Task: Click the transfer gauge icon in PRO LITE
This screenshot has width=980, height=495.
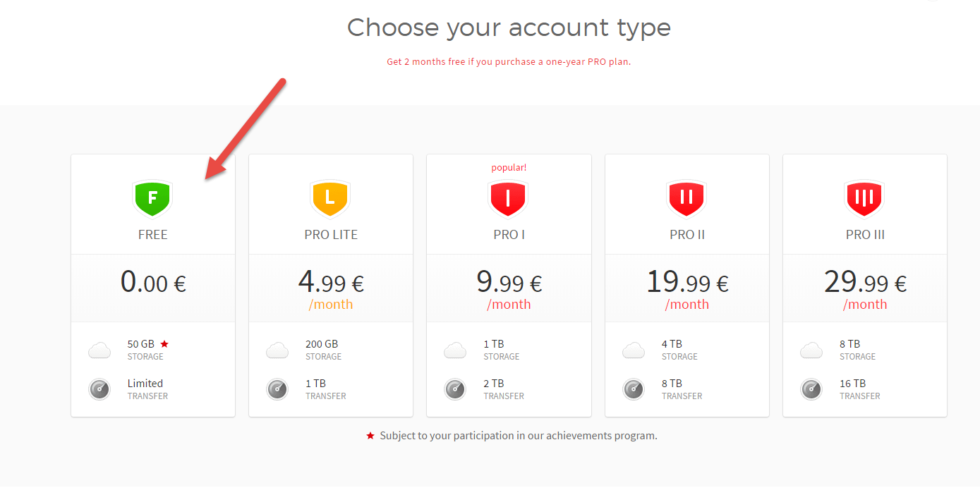Action: tap(277, 389)
